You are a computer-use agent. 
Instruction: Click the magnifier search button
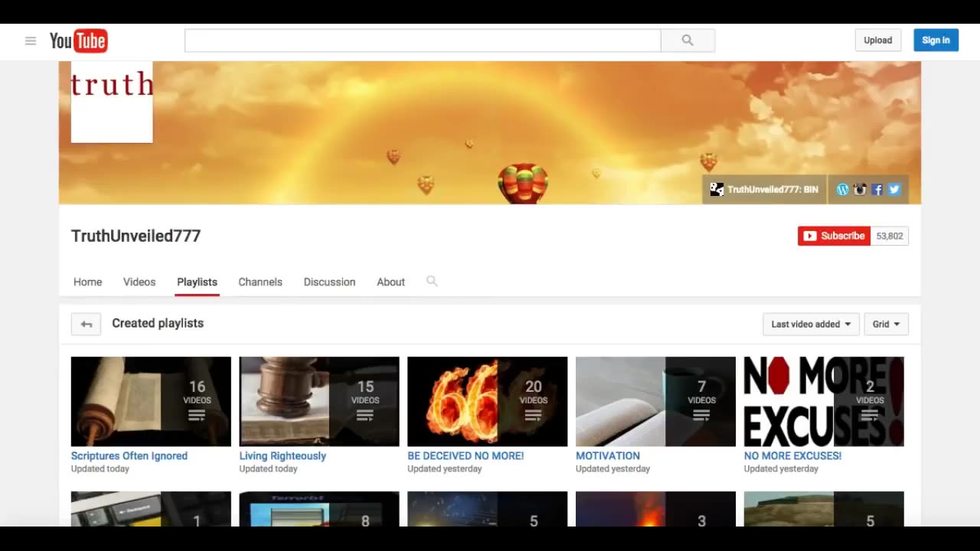click(688, 41)
